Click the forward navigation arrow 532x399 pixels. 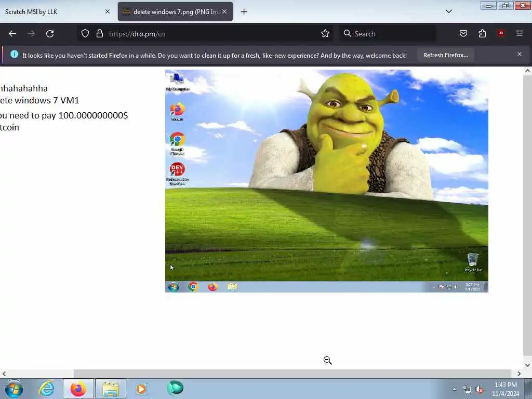coord(31,34)
